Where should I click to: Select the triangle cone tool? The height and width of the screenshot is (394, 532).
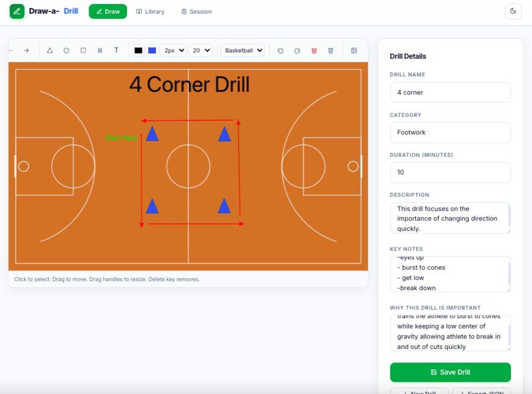tap(50, 51)
